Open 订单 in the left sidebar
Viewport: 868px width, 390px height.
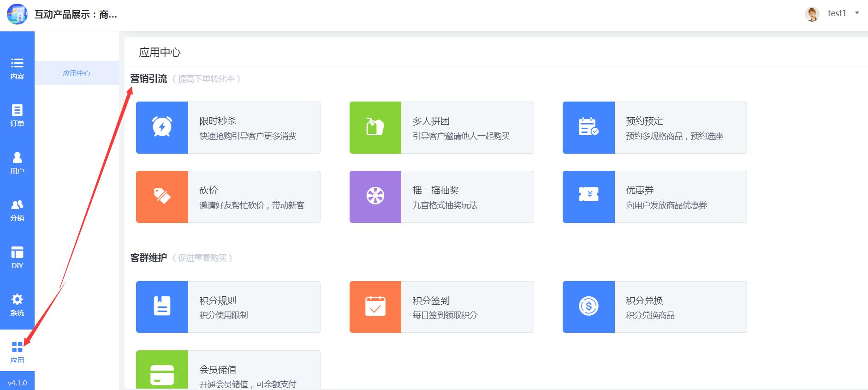pyautogui.click(x=17, y=115)
